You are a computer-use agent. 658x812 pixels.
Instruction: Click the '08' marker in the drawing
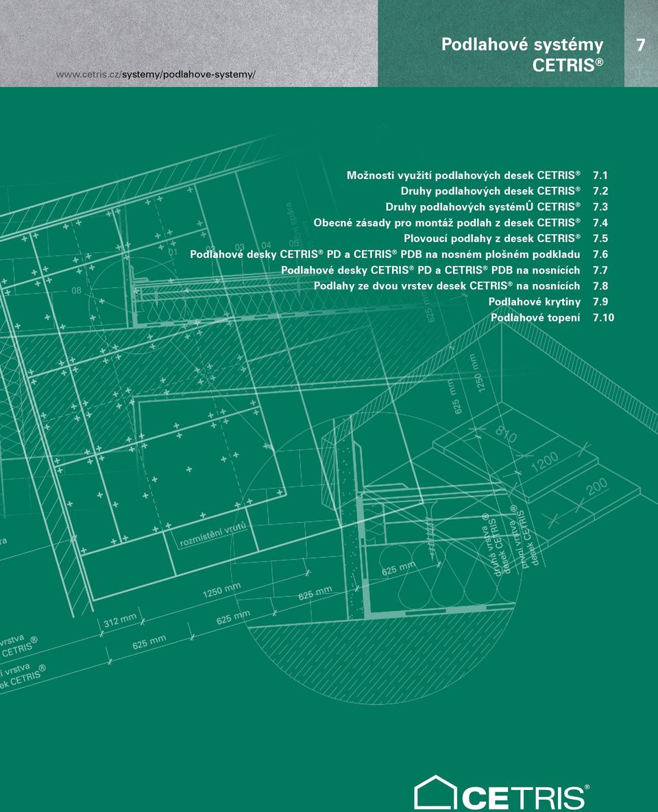point(77,291)
